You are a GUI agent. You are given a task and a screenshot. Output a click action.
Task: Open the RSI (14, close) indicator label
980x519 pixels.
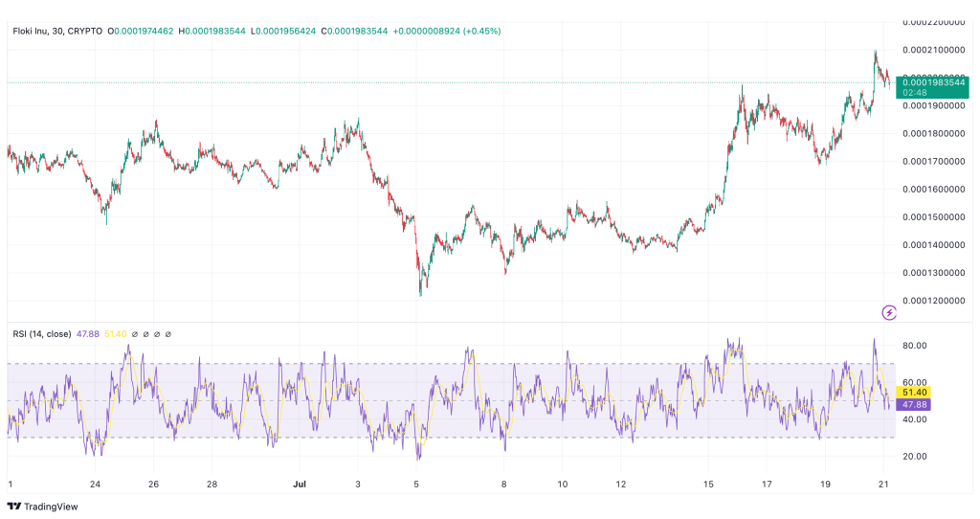click(x=42, y=334)
